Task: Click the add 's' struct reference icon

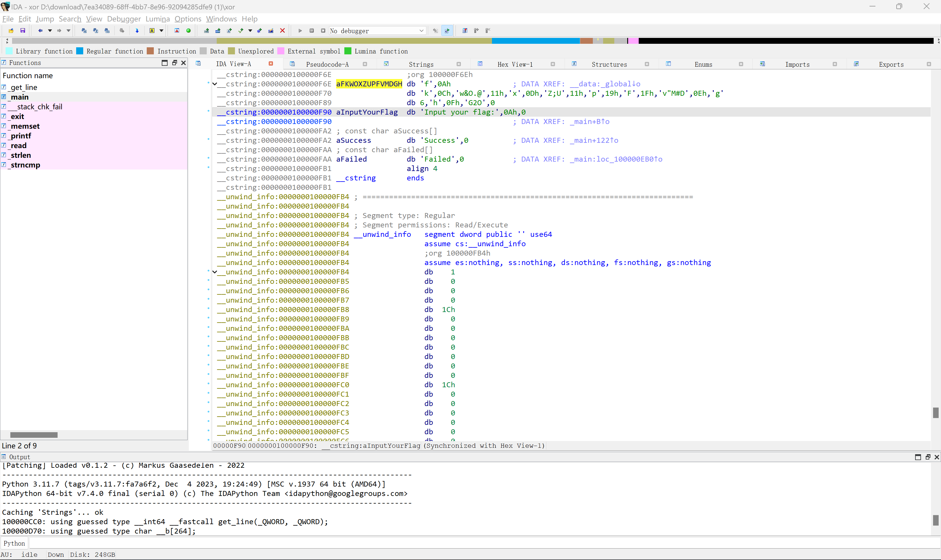Action: click(x=241, y=31)
